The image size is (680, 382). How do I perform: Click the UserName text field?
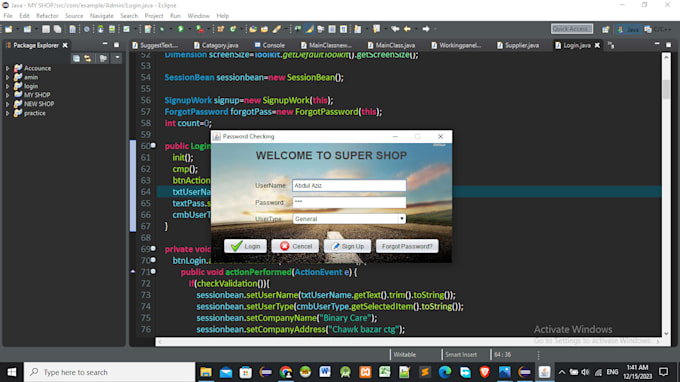[349, 186]
